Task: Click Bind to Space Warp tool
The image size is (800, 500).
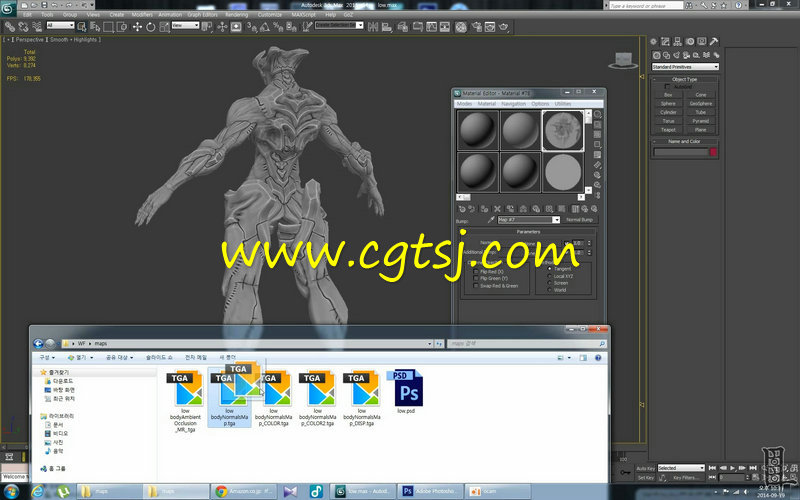Action: click(x=37, y=27)
